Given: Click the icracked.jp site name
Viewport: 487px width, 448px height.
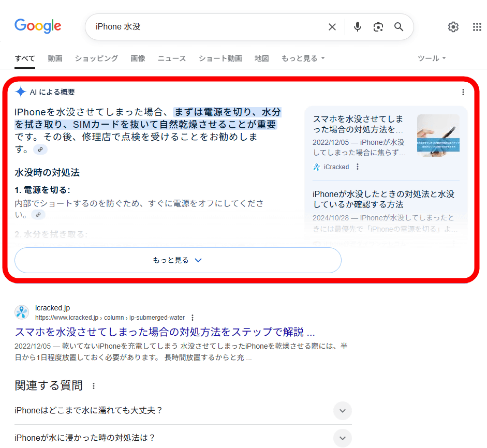Looking at the screenshot, I should (x=52, y=308).
